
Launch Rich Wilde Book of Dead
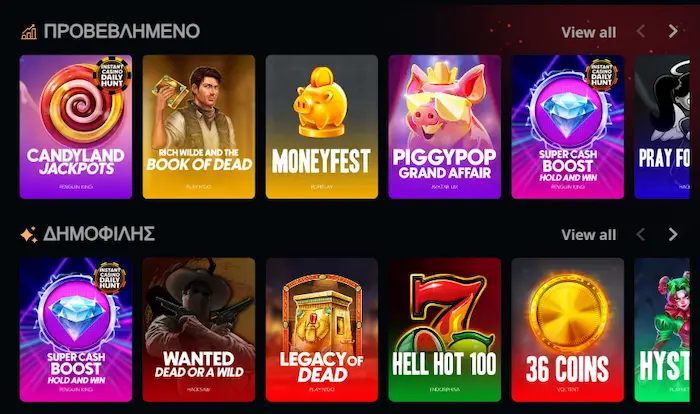click(x=199, y=127)
